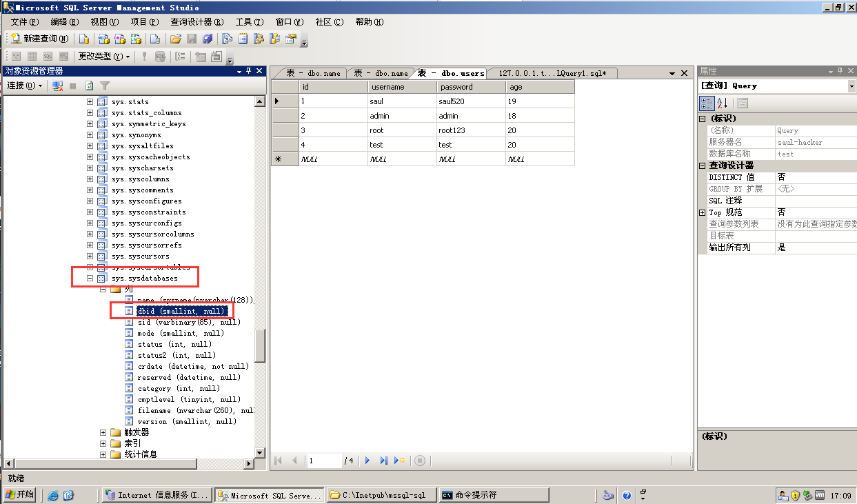Open the [查询] Query object dropdown in Properties
This screenshot has width=857, height=504.
tap(851, 86)
